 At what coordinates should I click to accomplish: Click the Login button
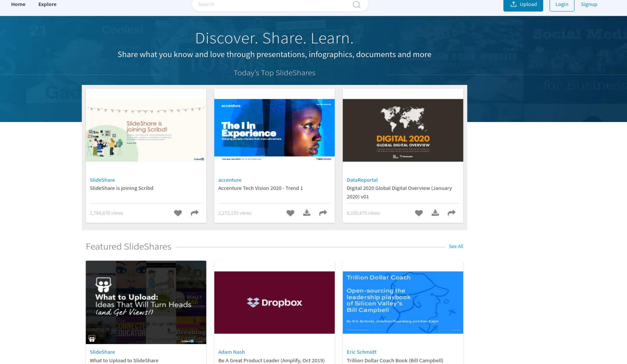(562, 5)
